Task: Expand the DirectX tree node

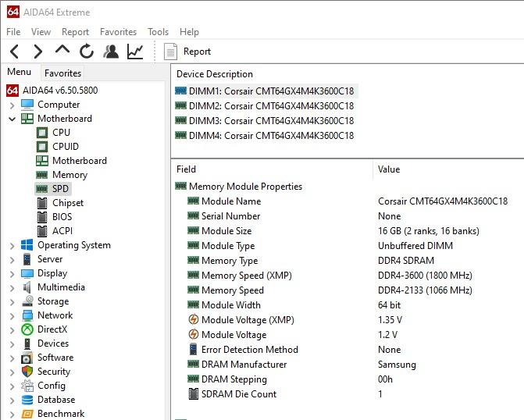Action: 12,330
